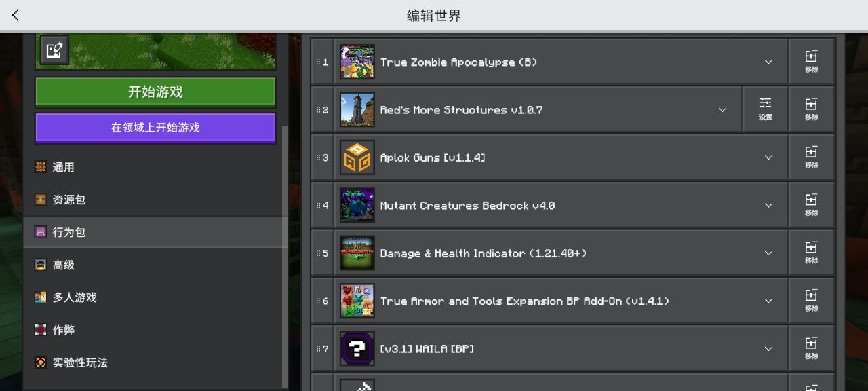Expand Red's More Structures v1.0.7 details
This screenshot has height=391, width=868.
point(722,109)
